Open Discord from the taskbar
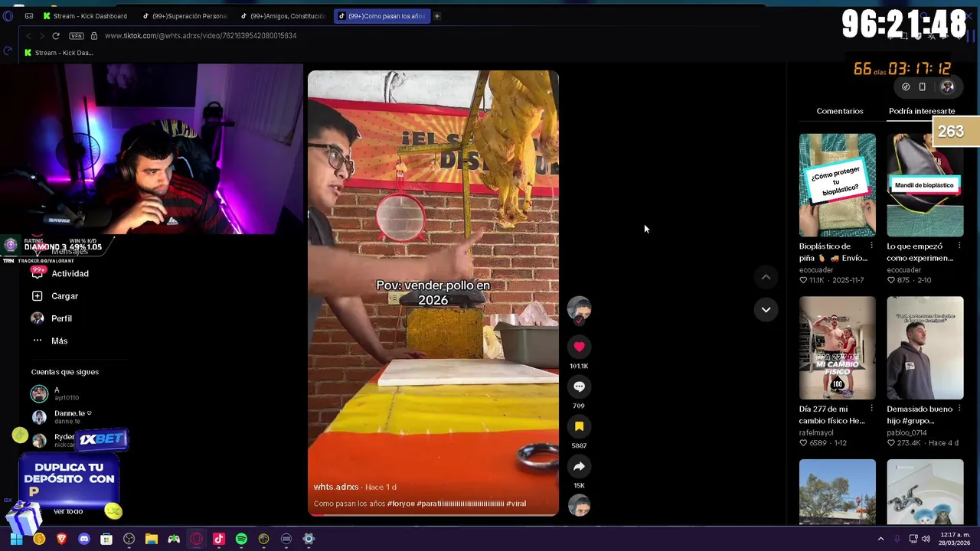The image size is (980, 551). pyautogui.click(x=84, y=539)
